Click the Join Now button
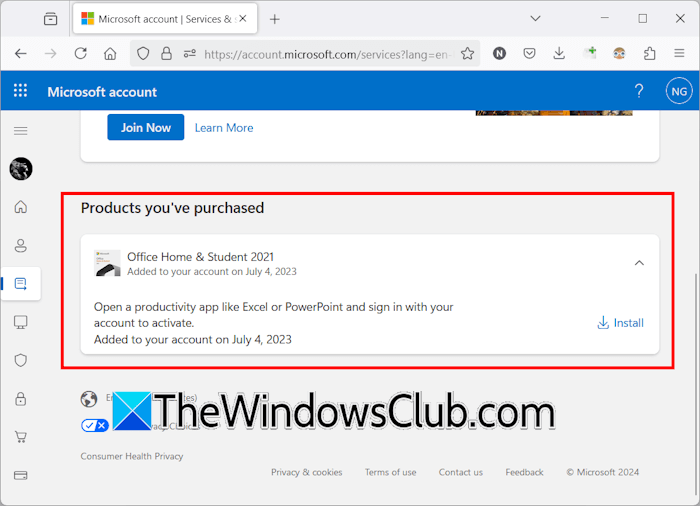The image size is (700, 506). pyautogui.click(x=146, y=127)
